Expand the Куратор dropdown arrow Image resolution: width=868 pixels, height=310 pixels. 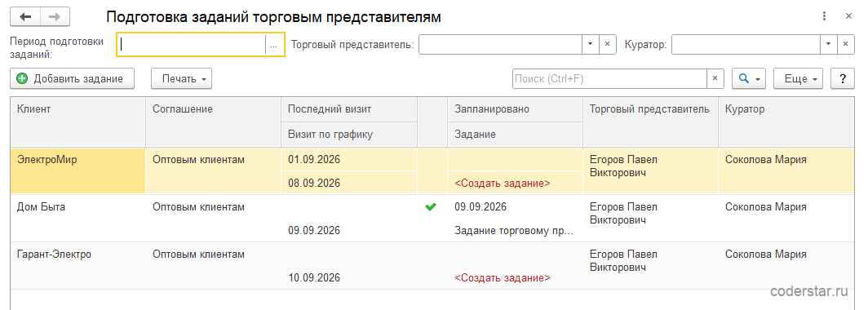click(x=828, y=44)
